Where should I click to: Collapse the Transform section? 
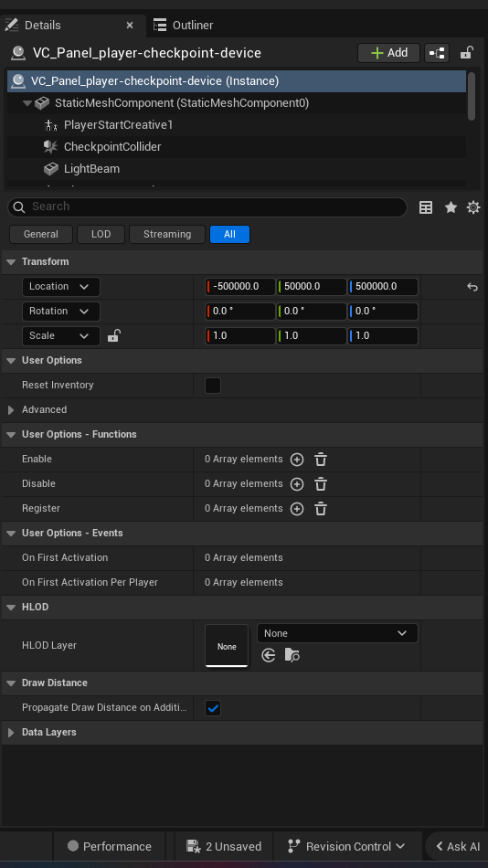[x=11, y=261]
